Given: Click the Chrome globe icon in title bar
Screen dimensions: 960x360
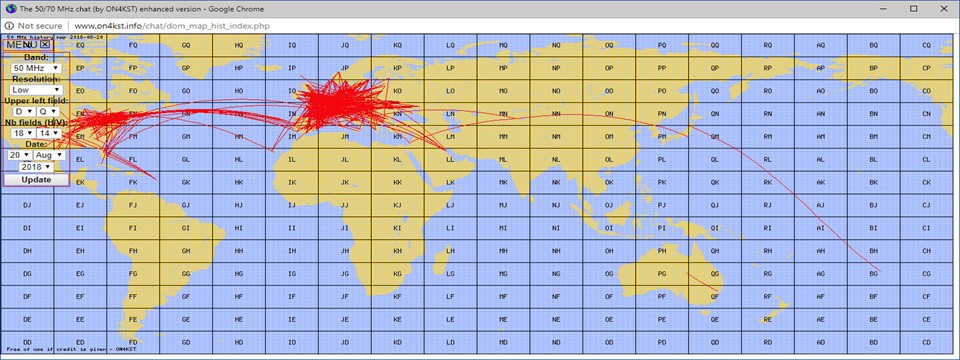Looking at the screenshot, I should pos(10,9).
